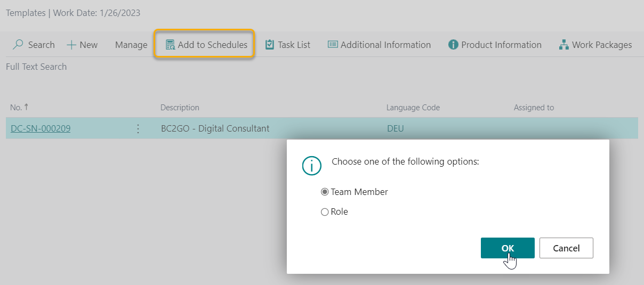This screenshot has width=644, height=285.
Task: Click the Task List clipboard icon
Action: pyautogui.click(x=270, y=45)
